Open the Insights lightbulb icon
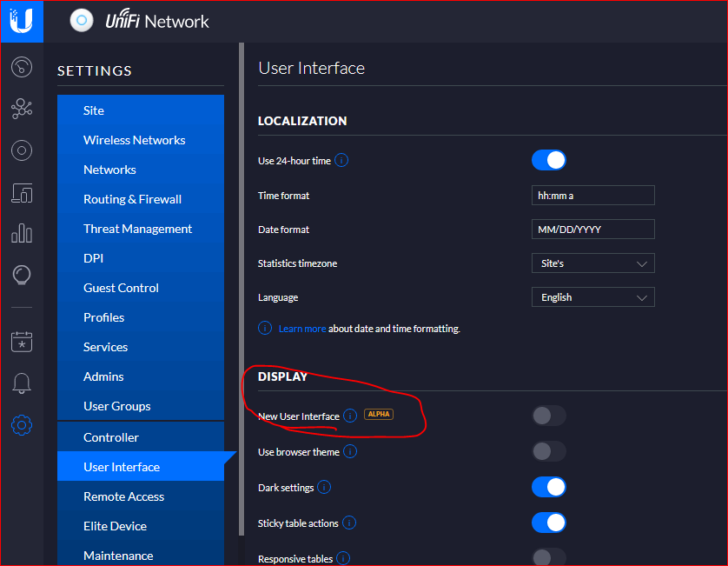 click(x=22, y=275)
